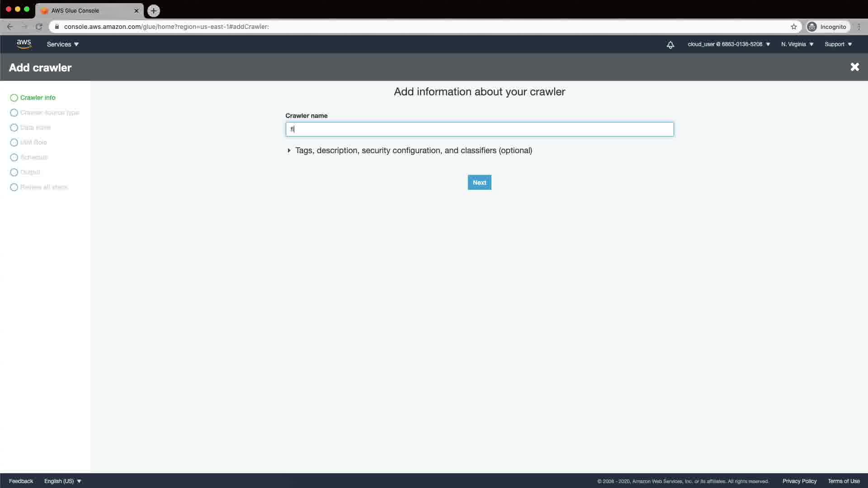Reload the page with the refresh icon
This screenshot has width=868, height=488.
click(x=39, y=27)
